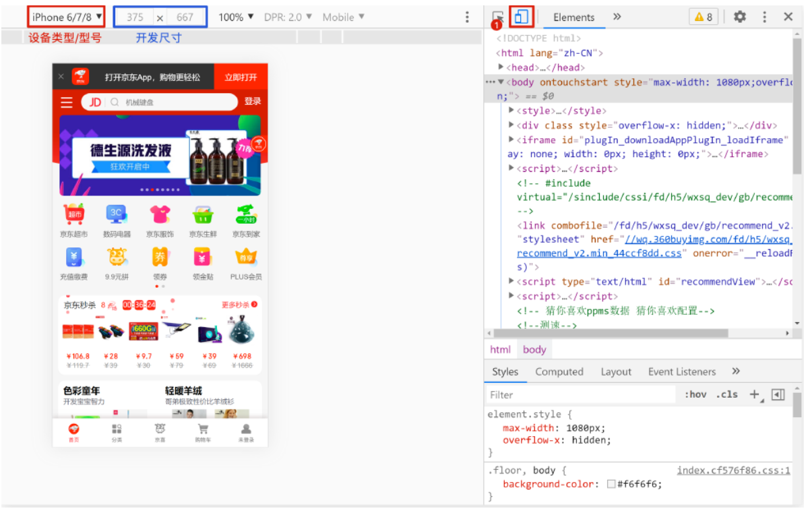Viewport: 812px width, 517px height.
Task: Switch to the Computed tab
Action: [559, 371]
